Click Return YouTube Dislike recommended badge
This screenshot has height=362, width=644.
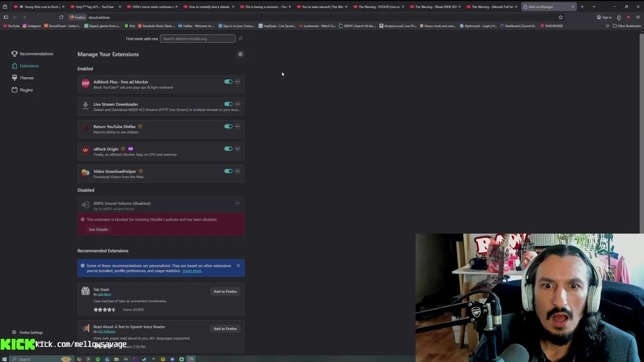click(x=140, y=127)
